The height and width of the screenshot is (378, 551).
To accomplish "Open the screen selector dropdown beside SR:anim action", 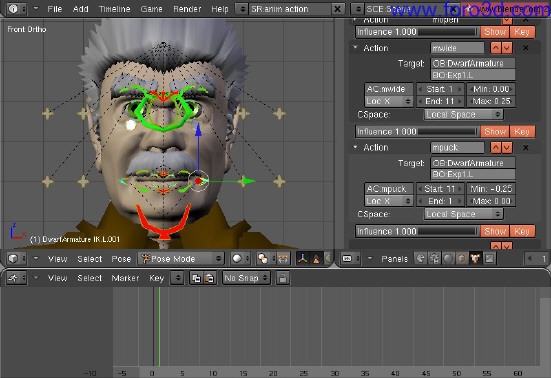I will [242, 9].
